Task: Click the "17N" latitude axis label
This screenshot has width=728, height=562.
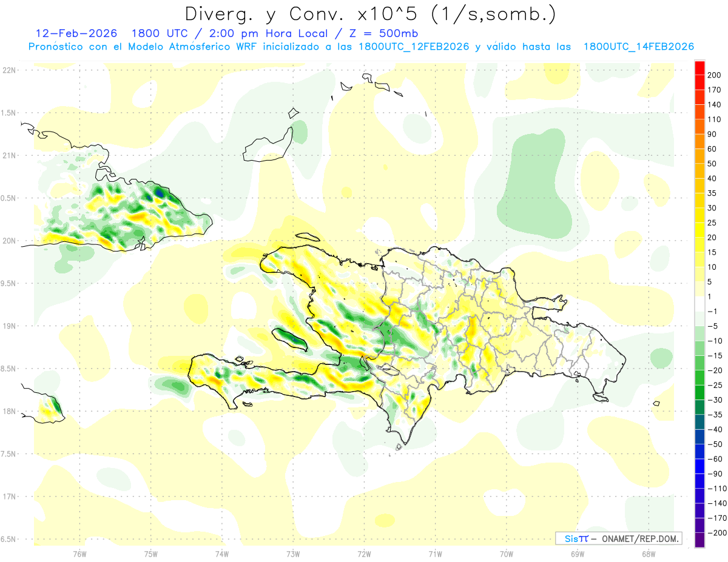Action: (x=10, y=497)
